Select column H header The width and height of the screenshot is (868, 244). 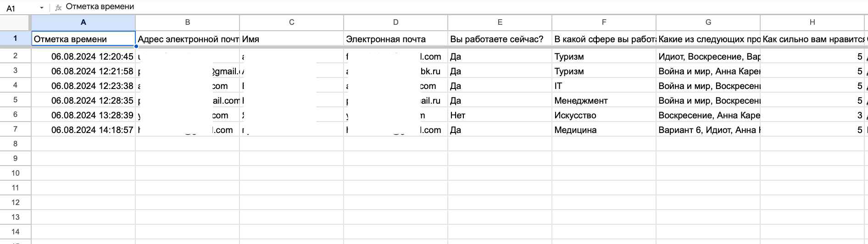coord(812,22)
